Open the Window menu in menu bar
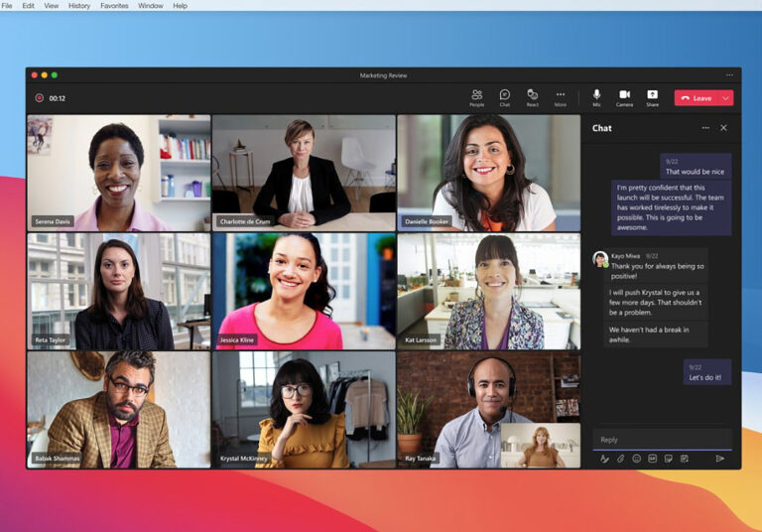The width and height of the screenshot is (762, 532). (151, 6)
